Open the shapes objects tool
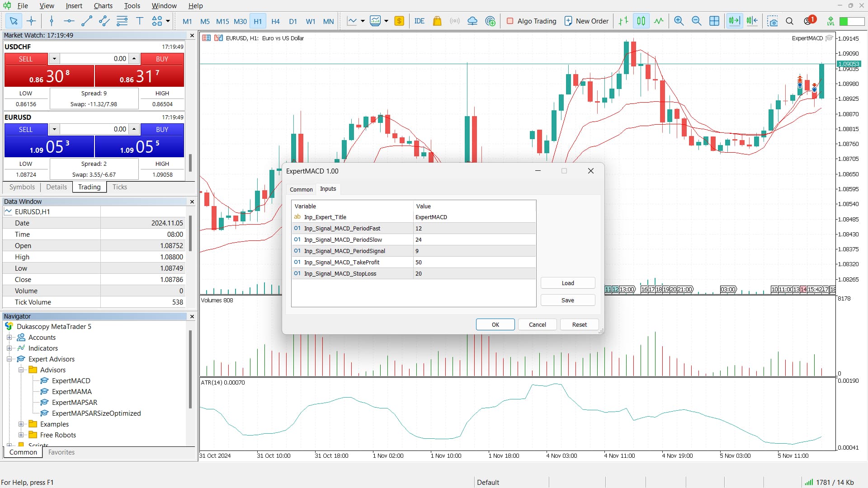Screen dimensions: 868x488 [157, 21]
